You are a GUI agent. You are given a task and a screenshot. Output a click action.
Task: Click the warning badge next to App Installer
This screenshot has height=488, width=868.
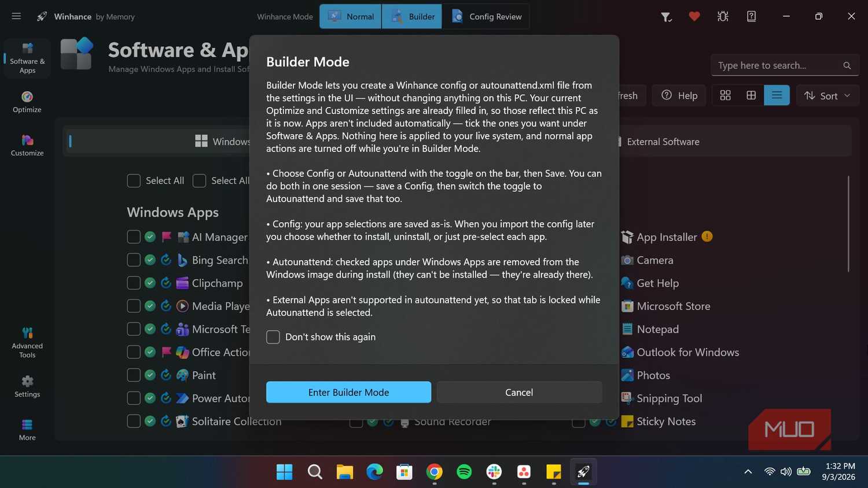click(707, 236)
